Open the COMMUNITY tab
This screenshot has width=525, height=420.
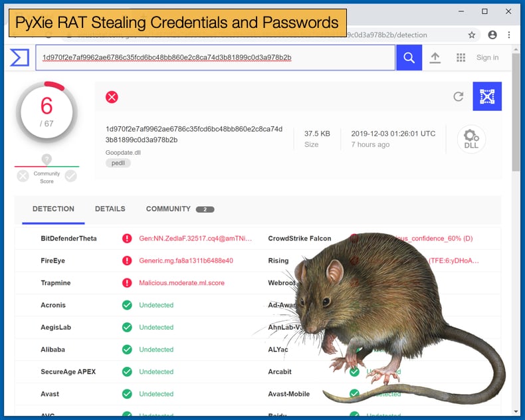(168, 209)
